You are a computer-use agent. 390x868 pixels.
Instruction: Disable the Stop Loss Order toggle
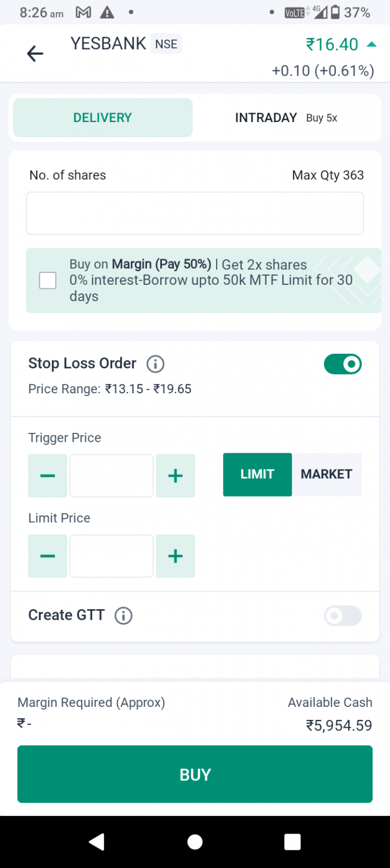coord(343,364)
